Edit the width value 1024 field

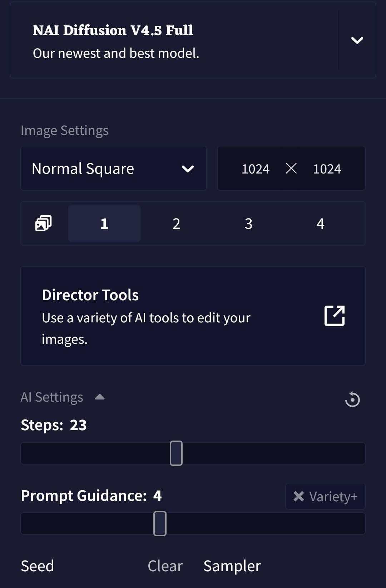coord(256,169)
